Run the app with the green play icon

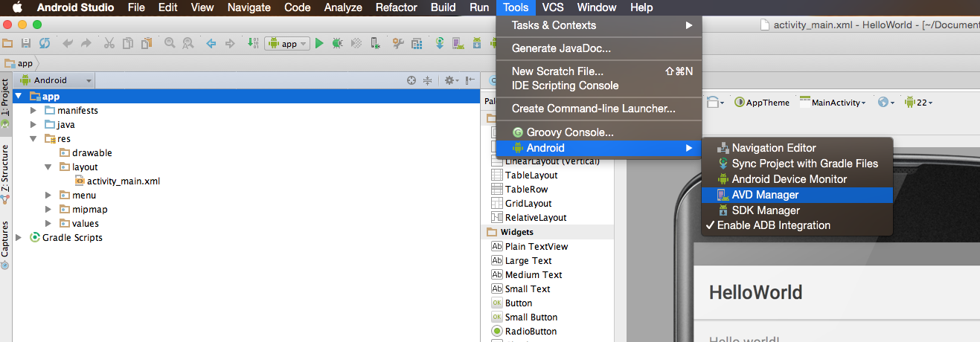pyautogui.click(x=319, y=44)
